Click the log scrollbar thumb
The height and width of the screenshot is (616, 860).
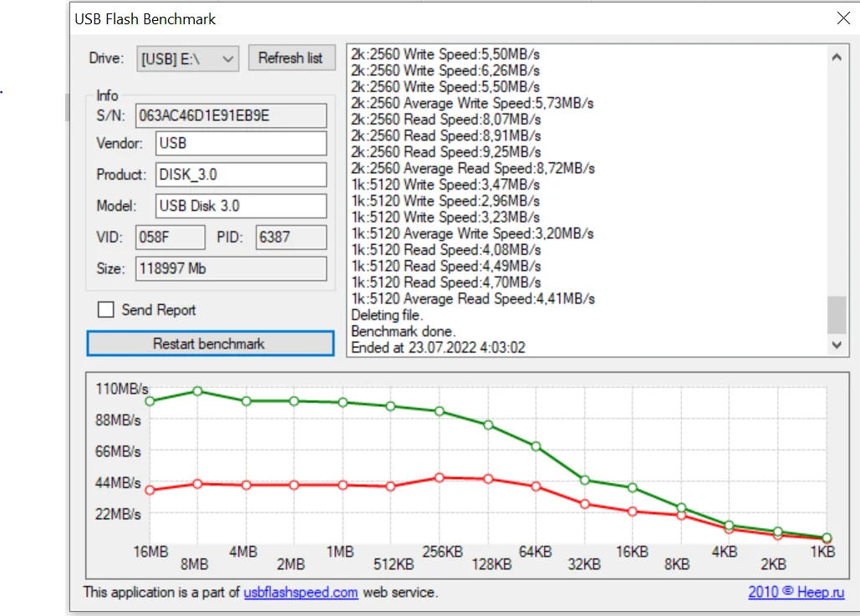tap(836, 315)
